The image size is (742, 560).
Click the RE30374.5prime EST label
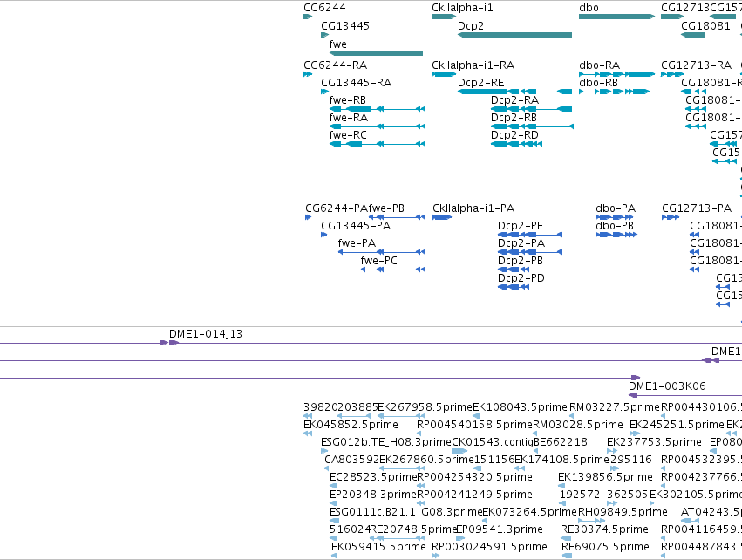(x=605, y=530)
